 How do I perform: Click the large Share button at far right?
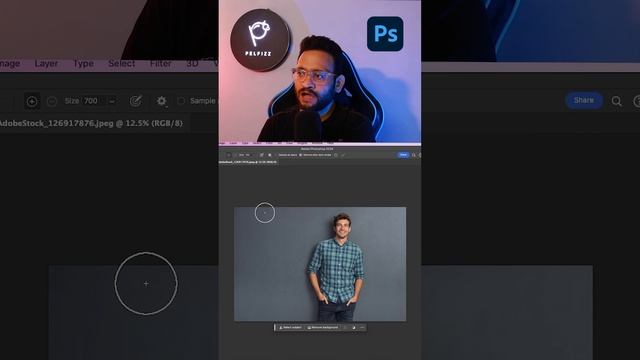pos(584,100)
